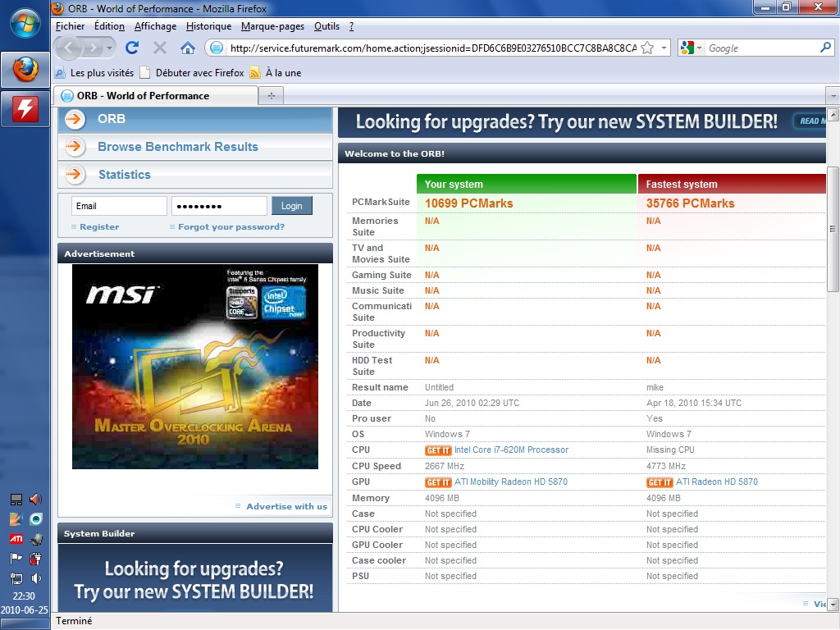Click the stop loading X icon

coord(160,48)
